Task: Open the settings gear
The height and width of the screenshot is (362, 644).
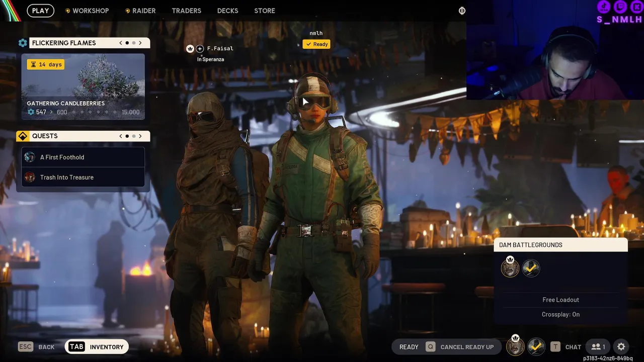Action: point(621,346)
